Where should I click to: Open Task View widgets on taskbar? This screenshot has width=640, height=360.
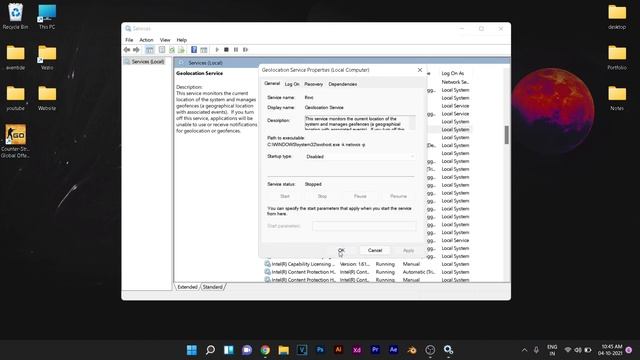(x=229, y=350)
